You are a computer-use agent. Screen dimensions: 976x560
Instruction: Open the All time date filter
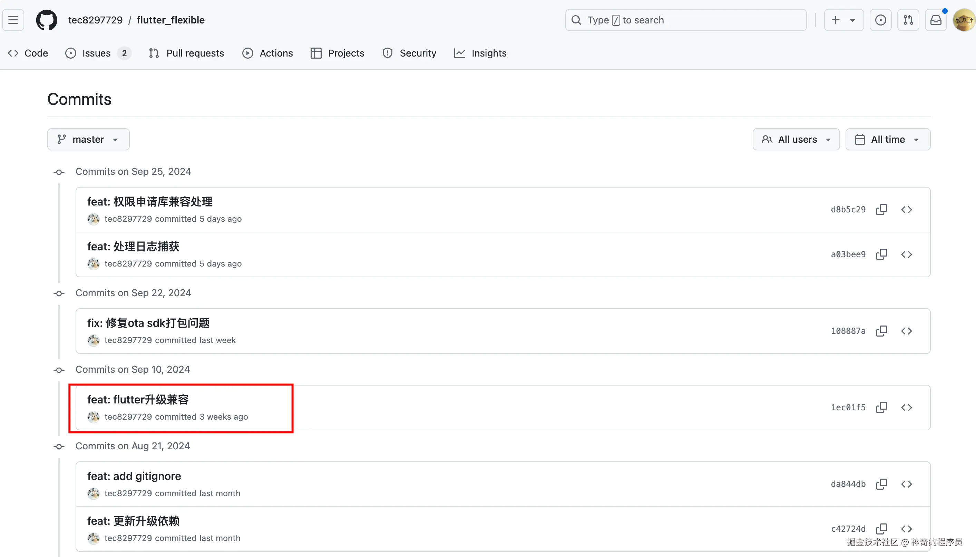click(x=888, y=139)
